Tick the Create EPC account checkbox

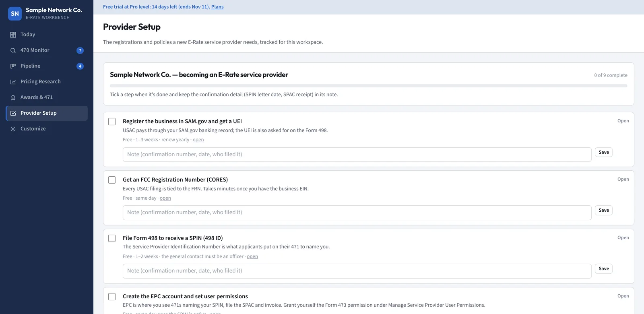pyautogui.click(x=112, y=297)
